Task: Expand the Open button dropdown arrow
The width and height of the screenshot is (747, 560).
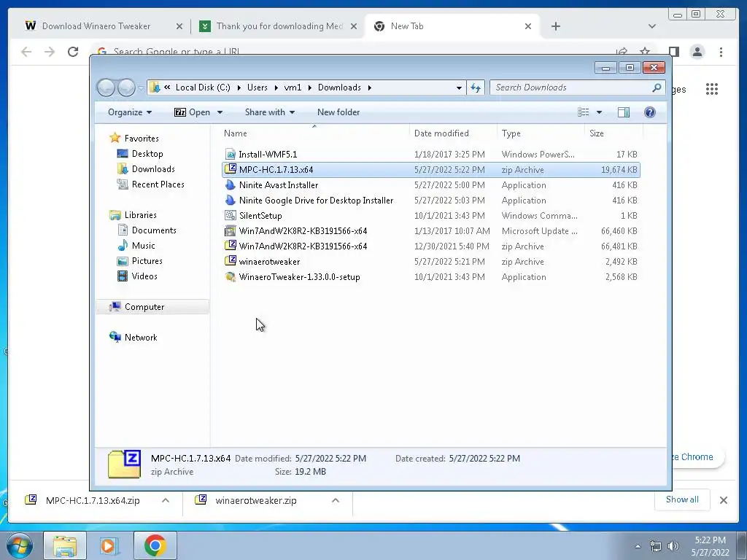Action: [x=220, y=112]
